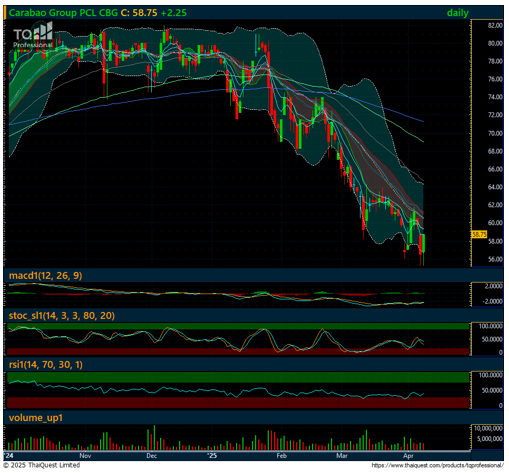Click the 56.00 price axis label
The height and width of the screenshot is (473, 509).
coord(495,259)
